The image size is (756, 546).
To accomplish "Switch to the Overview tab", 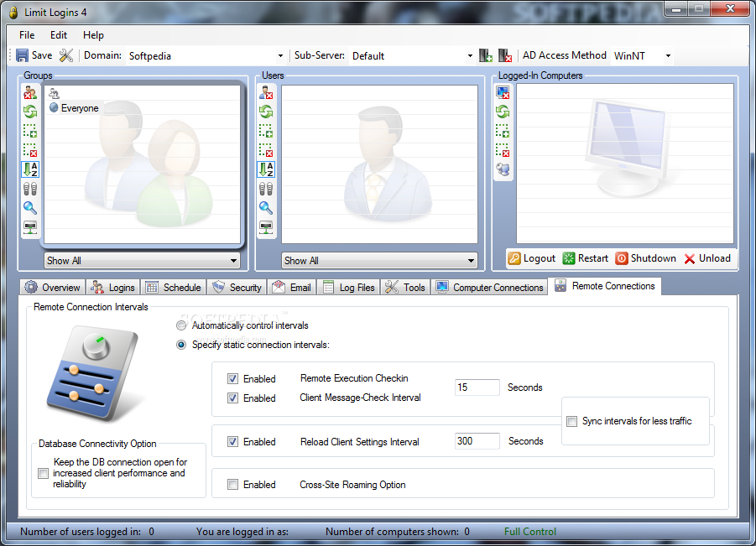I will coord(53,287).
